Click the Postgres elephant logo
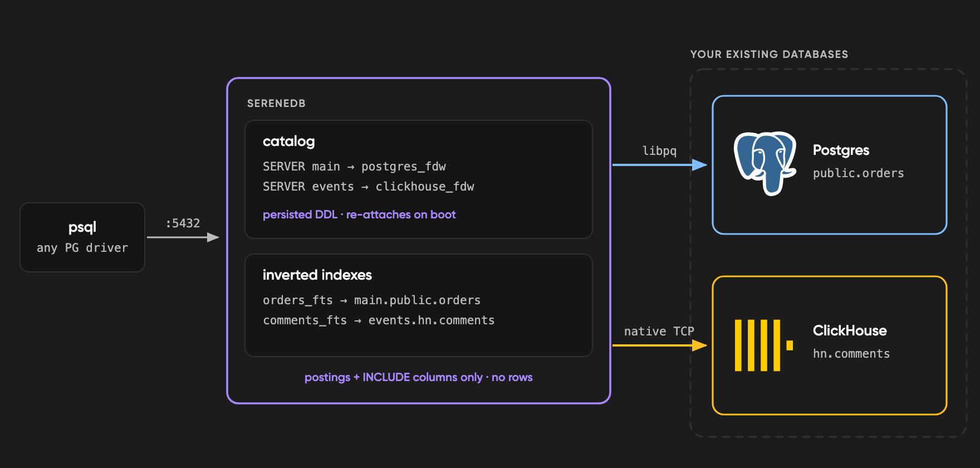This screenshot has height=468, width=980. pyautogui.click(x=765, y=163)
